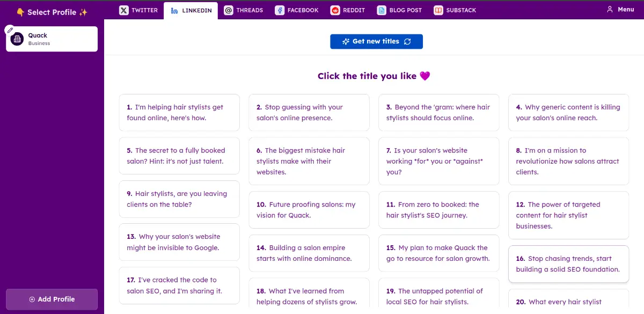Click the Add Profile button
The image size is (644, 314).
pyautogui.click(x=52, y=299)
